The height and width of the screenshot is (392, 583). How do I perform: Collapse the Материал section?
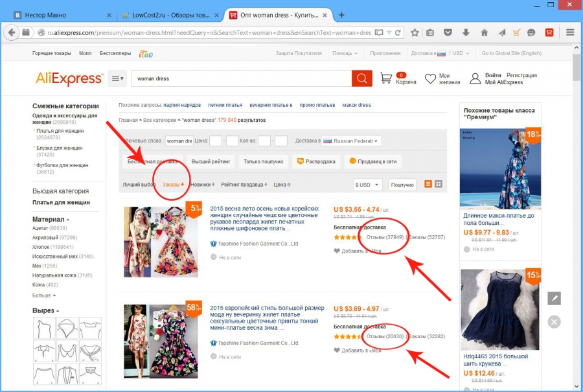(x=51, y=220)
